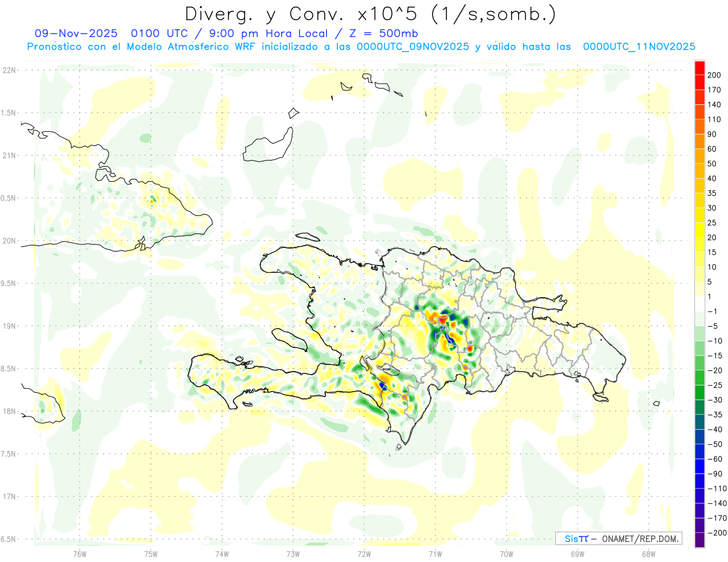The image size is (728, 562).
Task: Click the 75W longitude axis label
Action: pos(151,554)
